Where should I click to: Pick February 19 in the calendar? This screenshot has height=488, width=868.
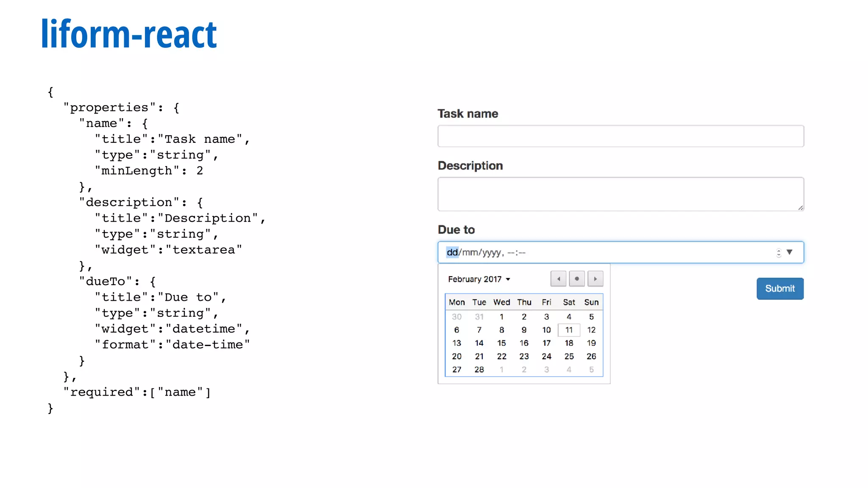tap(591, 343)
